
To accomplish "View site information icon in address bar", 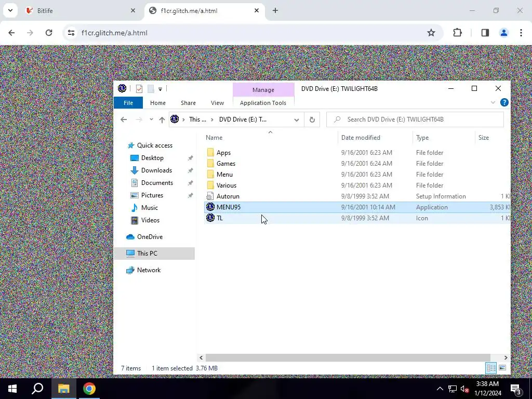I will pos(71,33).
